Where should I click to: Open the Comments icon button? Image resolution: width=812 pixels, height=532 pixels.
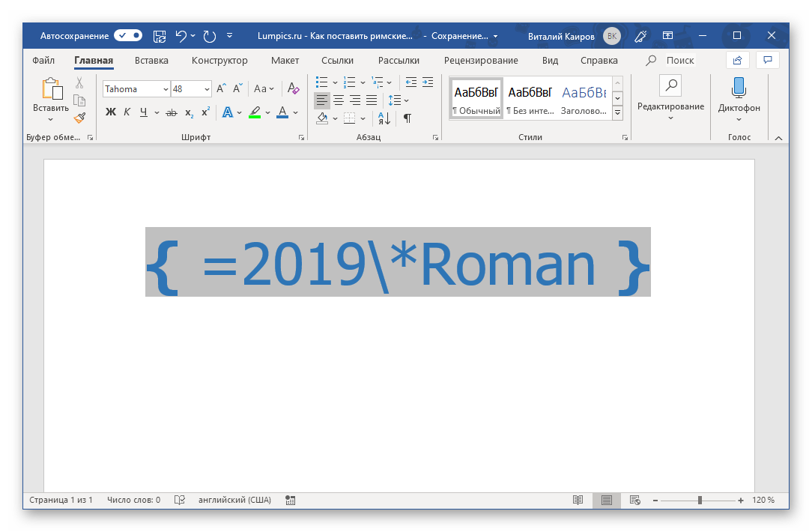768,60
